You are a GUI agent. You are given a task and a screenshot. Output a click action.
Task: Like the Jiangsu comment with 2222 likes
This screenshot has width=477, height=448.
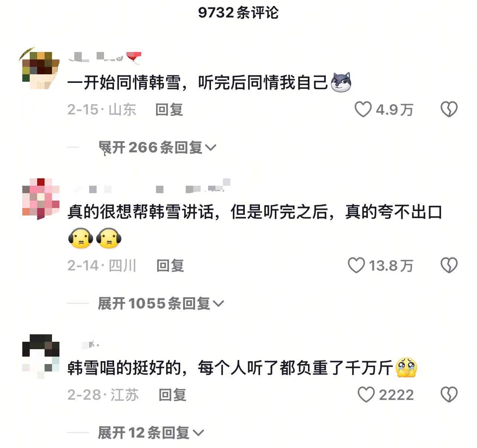[x=366, y=395]
